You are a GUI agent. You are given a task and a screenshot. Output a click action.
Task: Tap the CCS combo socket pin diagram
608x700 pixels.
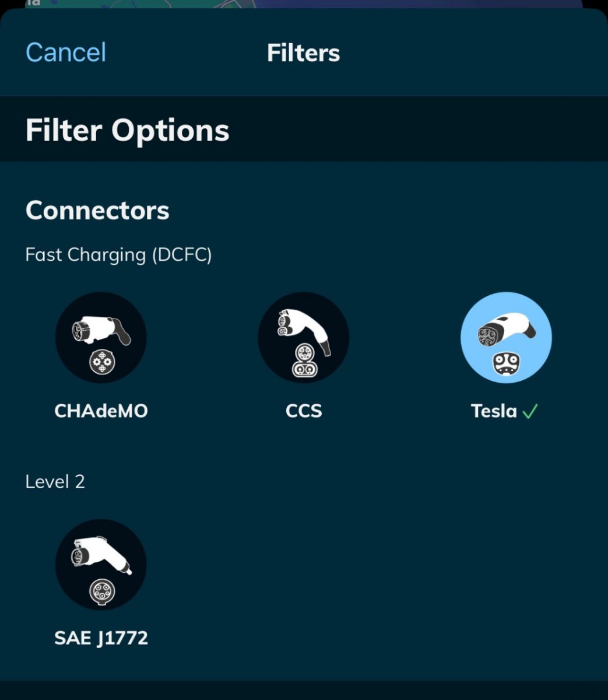click(303, 362)
